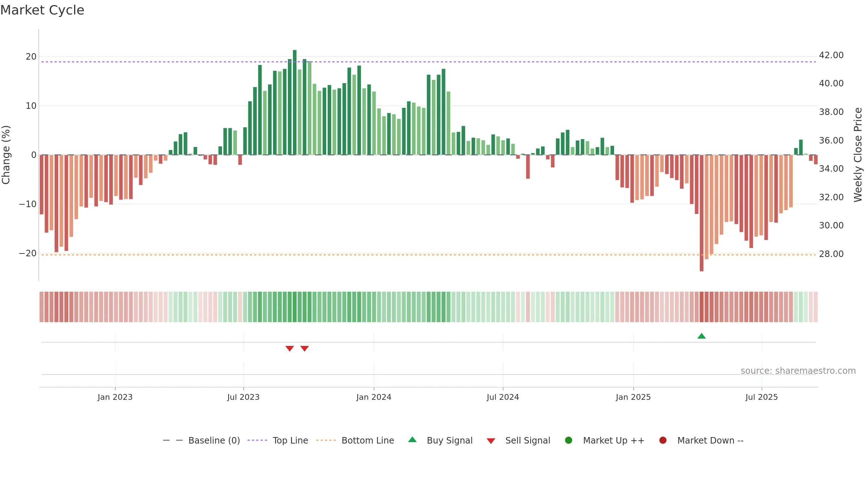
Task: Click the Jul 2023 axis label
Action: (x=243, y=397)
